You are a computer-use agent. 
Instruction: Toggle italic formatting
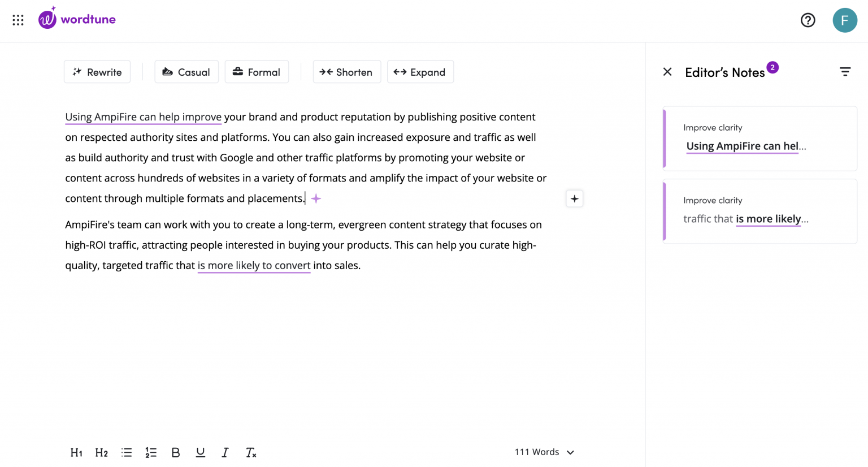coord(225,452)
